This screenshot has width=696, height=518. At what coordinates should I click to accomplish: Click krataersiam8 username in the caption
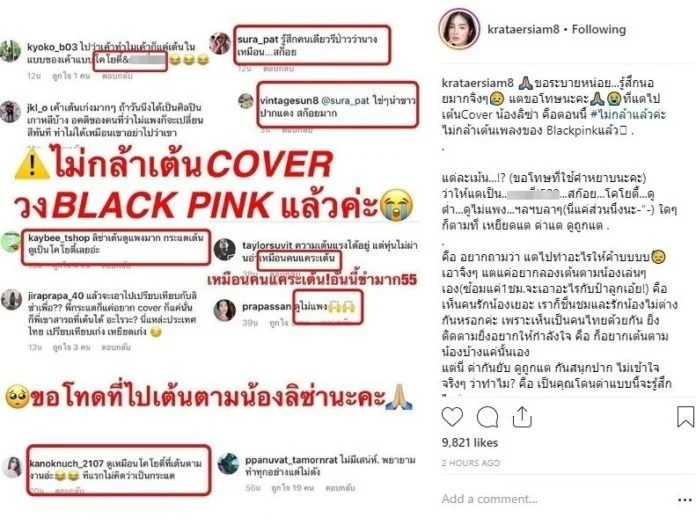coord(478,83)
